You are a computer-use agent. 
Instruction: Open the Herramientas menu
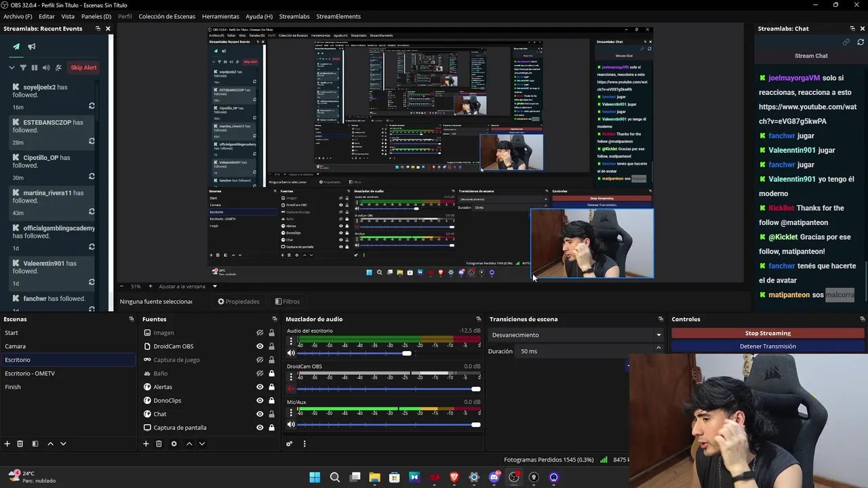(x=220, y=16)
